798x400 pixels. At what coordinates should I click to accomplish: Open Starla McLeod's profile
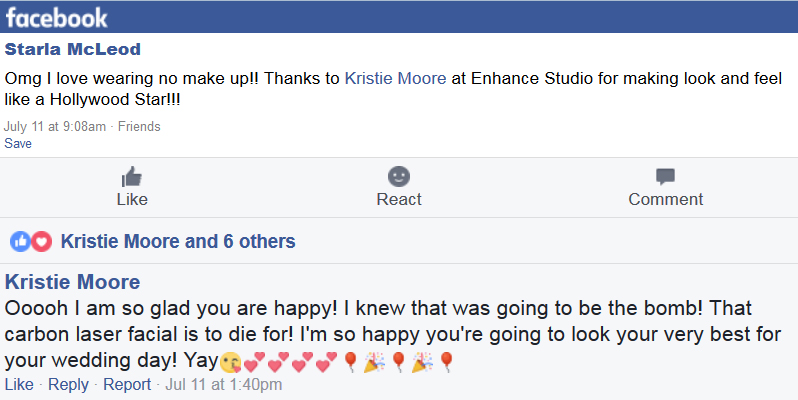point(73,49)
